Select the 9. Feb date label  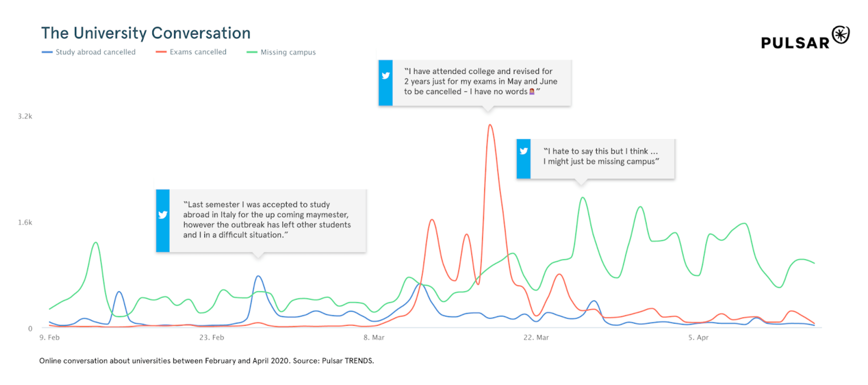(50, 338)
